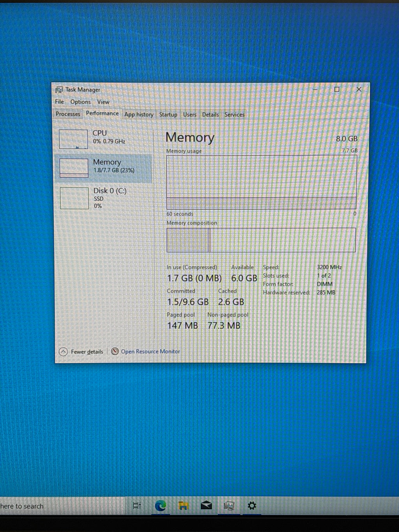Click the '6.0 GB' available value

244,278
